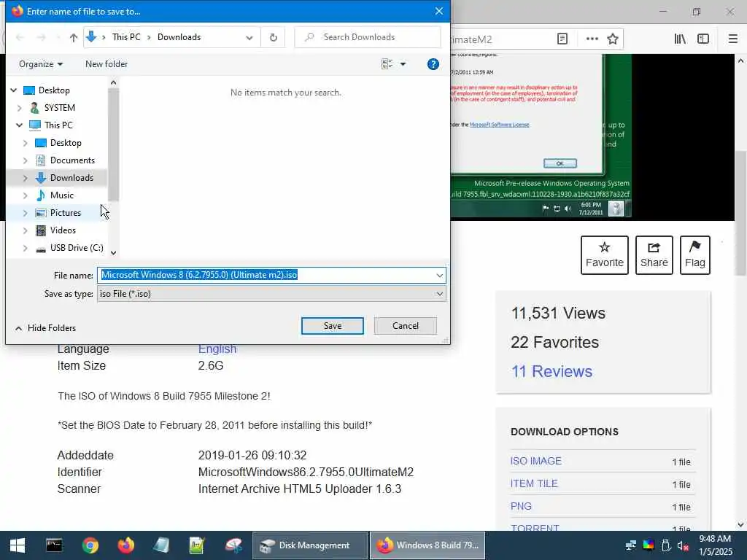Click the Flag button on page
Image resolution: width=747 pixels, height=560 pixels.
[695, 255]
